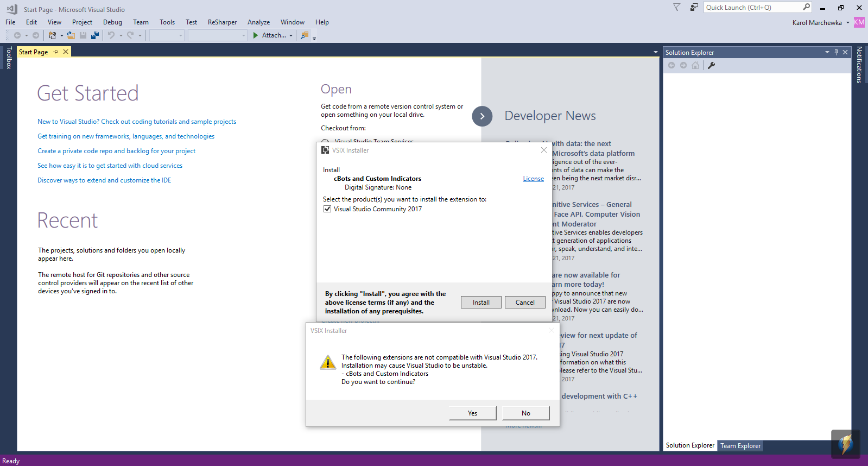Click Yes in the compatibility warning
Image resolution: width=868 pixels, height=466 pixels.
pyautogui.click(x=472, y=413)
